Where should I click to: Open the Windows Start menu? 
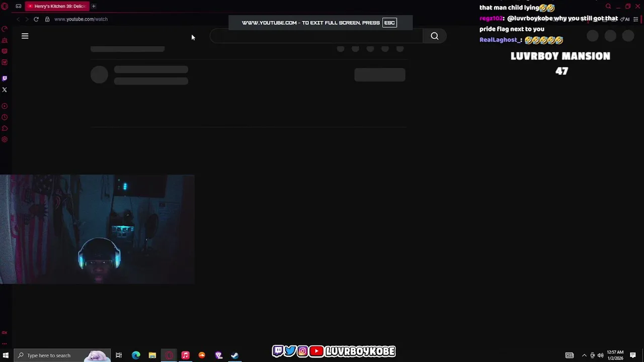6,355
